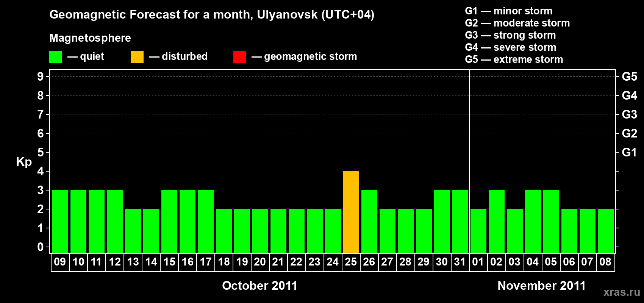Image resolution: width=644 pixels, height=303 pixels.
Task: Click the November 2011 month label
Action: pos(542,286)
